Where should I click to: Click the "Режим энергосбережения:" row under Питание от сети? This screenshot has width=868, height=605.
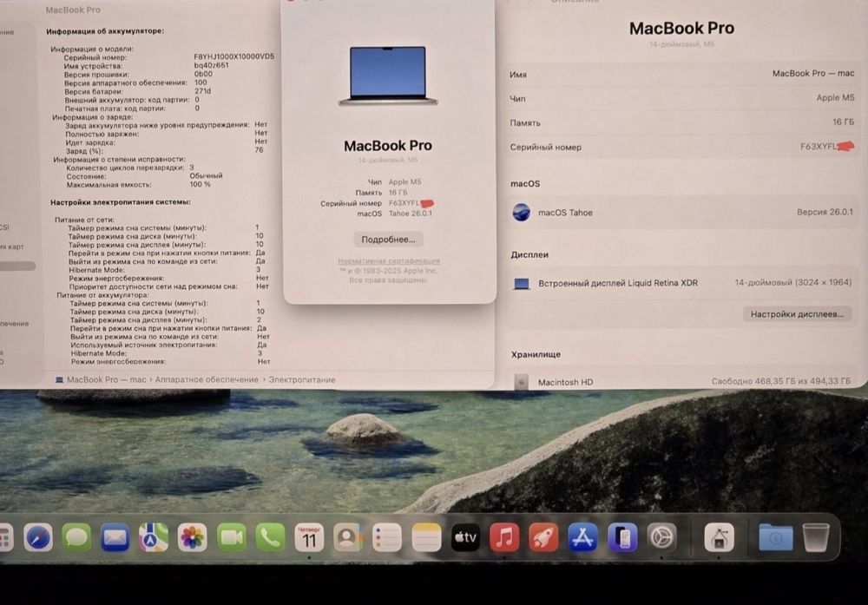coord(169,278)
